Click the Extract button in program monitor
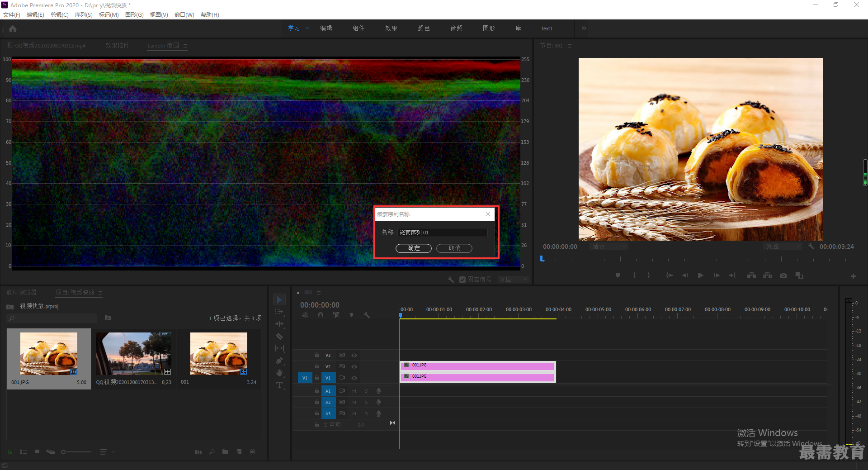Image resolution: width=868 pixels, height=470 pixels. (768, 275)
